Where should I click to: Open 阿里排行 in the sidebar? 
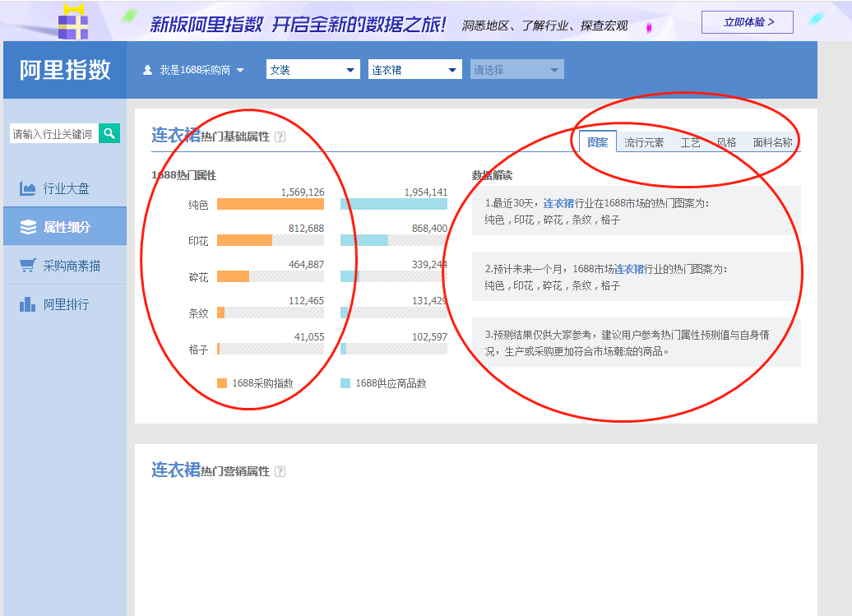[65, 304]
